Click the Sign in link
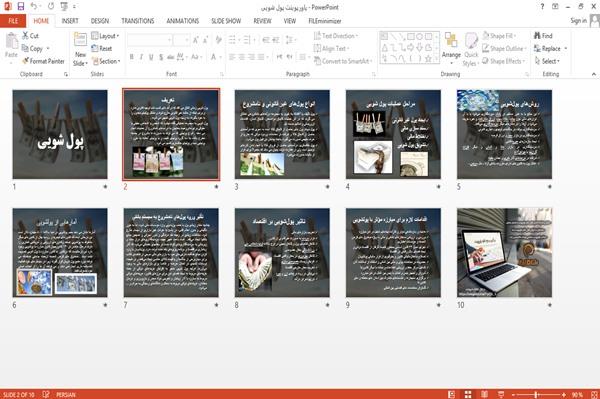The width and height of the screenshot is (600, 399). (578, 21)
